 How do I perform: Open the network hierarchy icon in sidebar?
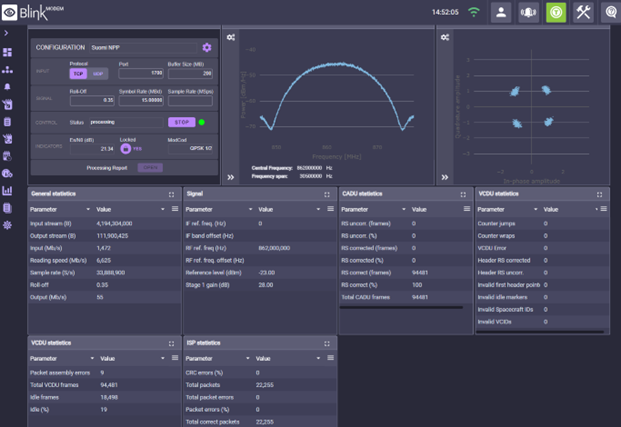pos(7,70)
